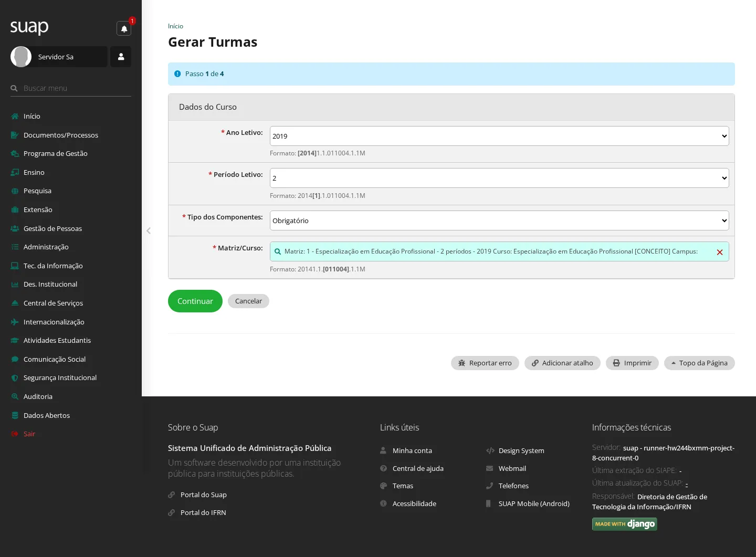Click the Reportar erro button
The width and height of the screenshot is (756, 557).
pos(485,363)
